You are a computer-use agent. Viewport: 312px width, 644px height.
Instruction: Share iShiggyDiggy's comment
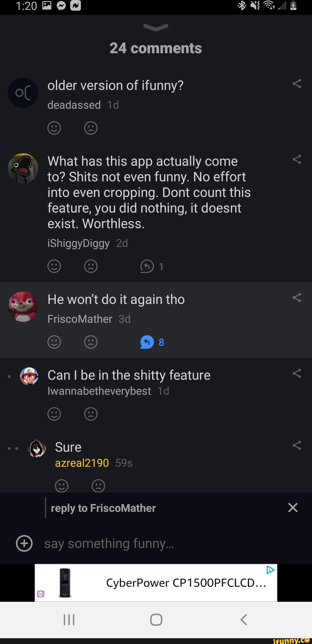click(297, 159)
